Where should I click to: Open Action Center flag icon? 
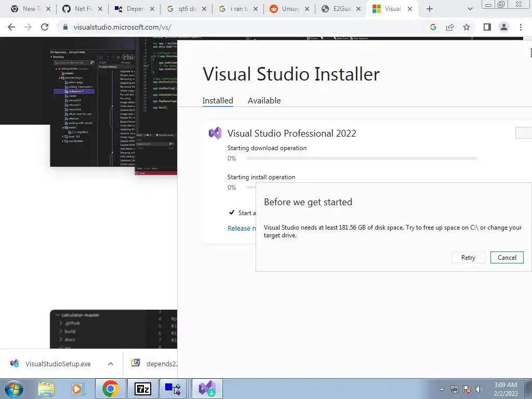pyautogui.click(x=467, y=389)
